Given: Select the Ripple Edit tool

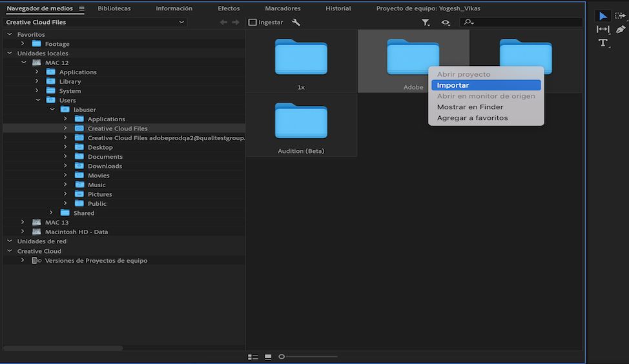Looking at the screenshot, I should point(603,29).
